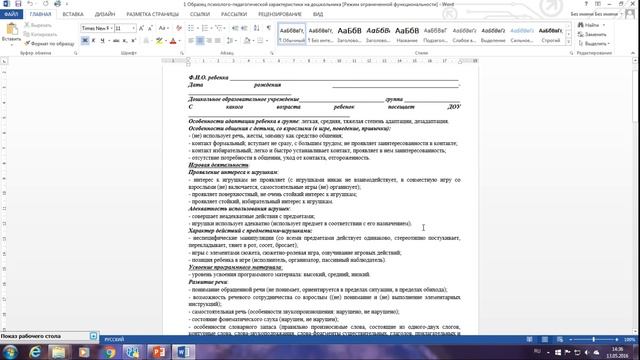Click the Вырезать (Cut) button
The image size is (640, 360).
click(38, 25)
